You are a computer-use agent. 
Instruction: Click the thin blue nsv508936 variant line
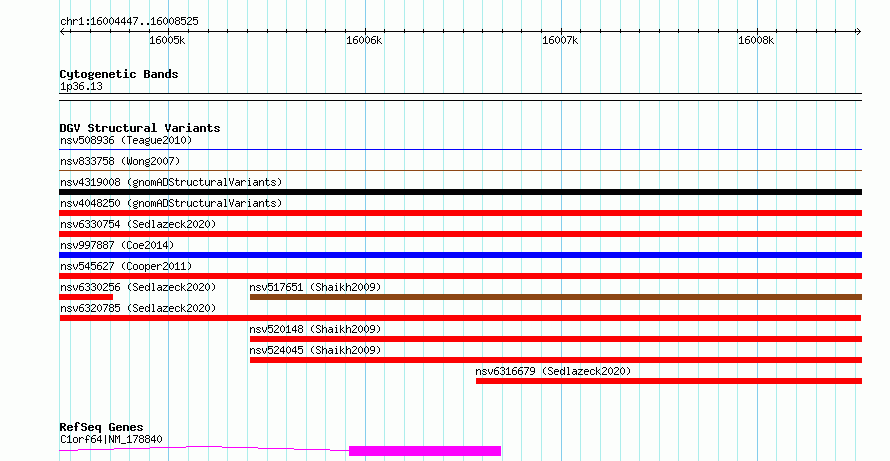tap(460, 150)
